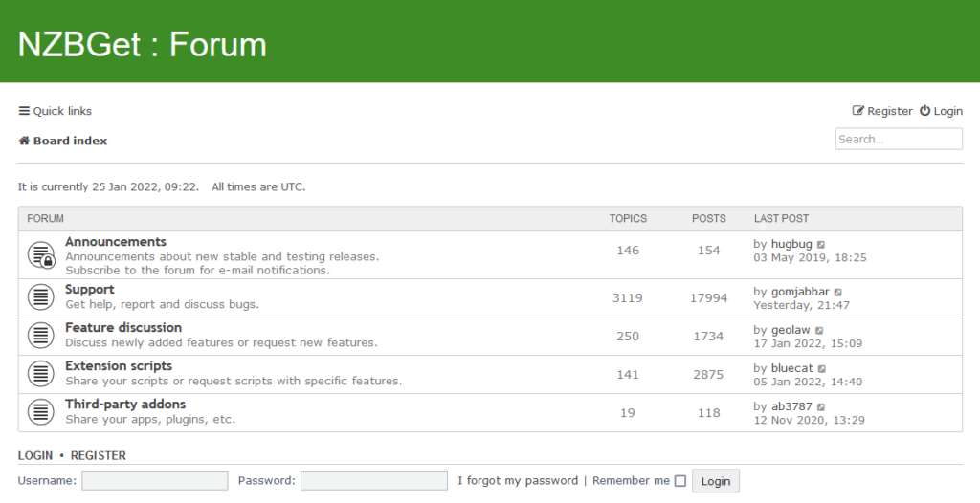The width and height of the screenshot is (980, 503).
Task: Open the Announcements forum icon
Action: click(x=41, y=255)
